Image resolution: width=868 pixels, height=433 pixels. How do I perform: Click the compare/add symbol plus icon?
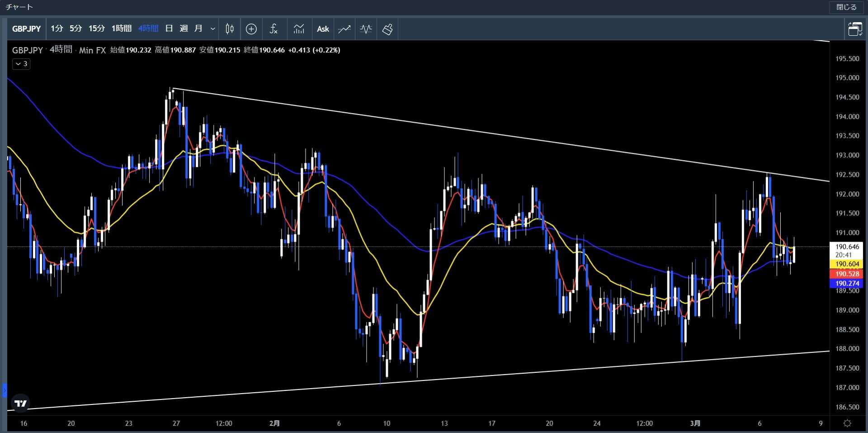(251, 29)
